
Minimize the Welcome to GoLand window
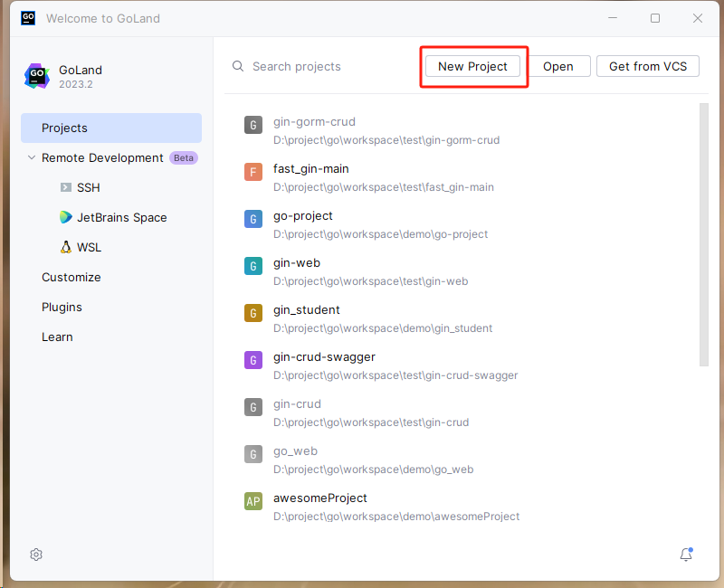point(613,18)
